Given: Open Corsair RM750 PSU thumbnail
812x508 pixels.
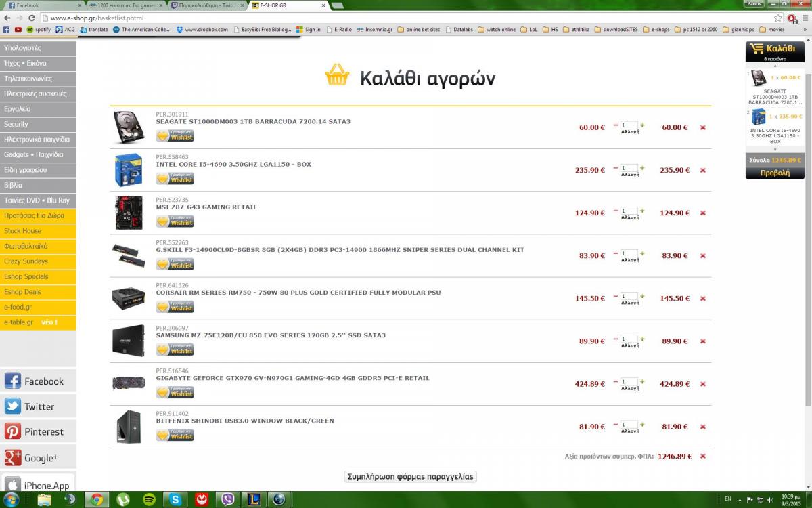Looking at the screenshot, I should pyautogui.click(x=128, y=298).
